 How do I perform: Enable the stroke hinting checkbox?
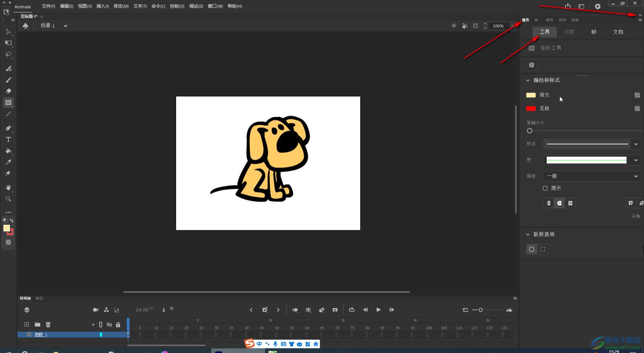[545, 188]
